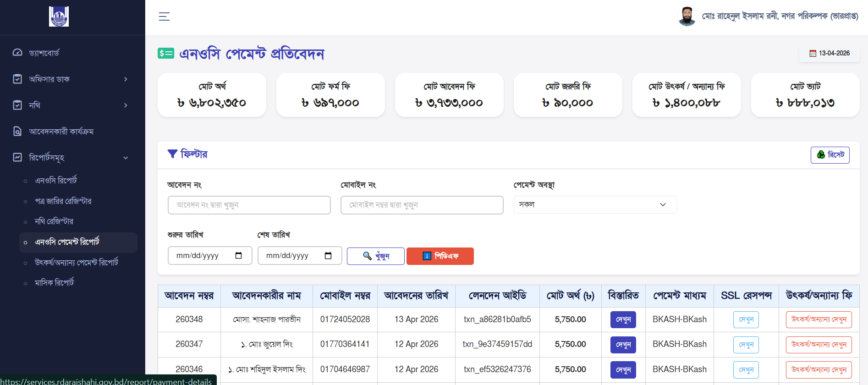
Task: Open calendar picker in start date field
Action: click(x=238, y=256)
